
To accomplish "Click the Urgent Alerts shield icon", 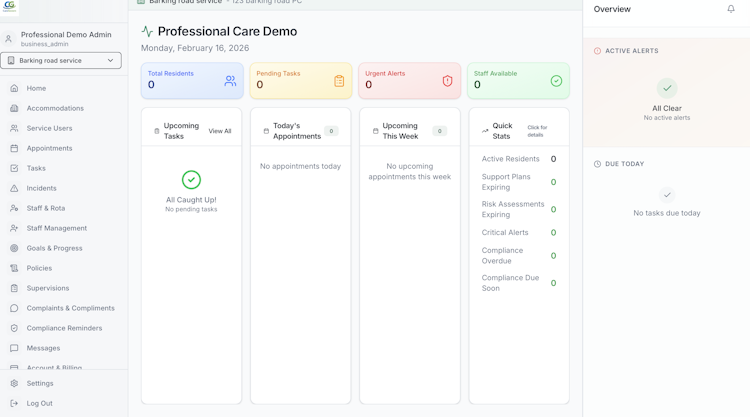I will click(447, 81).
